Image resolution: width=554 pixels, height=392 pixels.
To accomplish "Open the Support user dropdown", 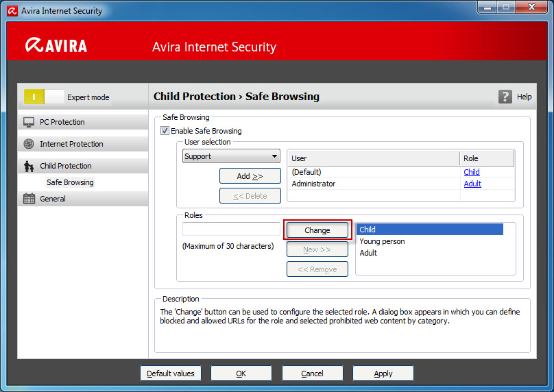I will coord(231,156).
